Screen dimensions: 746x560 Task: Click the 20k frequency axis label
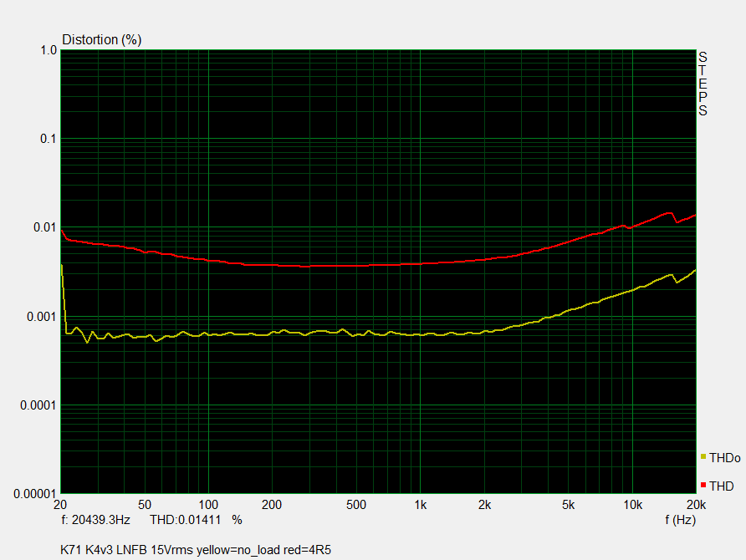tap(696, 505)
